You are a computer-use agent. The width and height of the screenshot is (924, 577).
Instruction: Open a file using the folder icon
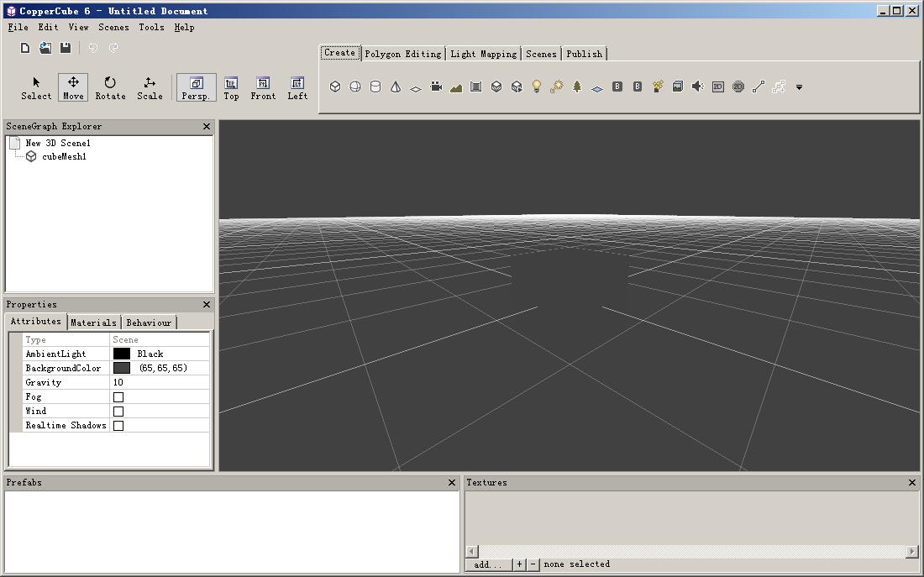pyautogui.click(x=45, y=48)
